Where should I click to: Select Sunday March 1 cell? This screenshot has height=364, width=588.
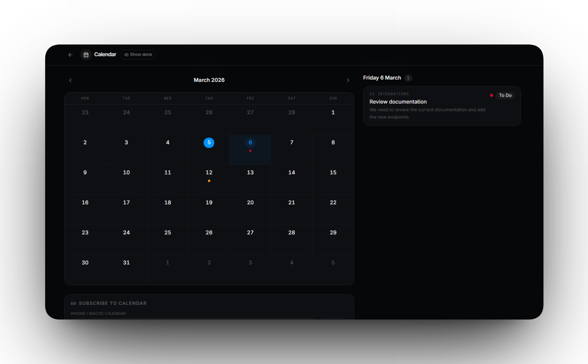pyautogui.click(x=333, y=113)
